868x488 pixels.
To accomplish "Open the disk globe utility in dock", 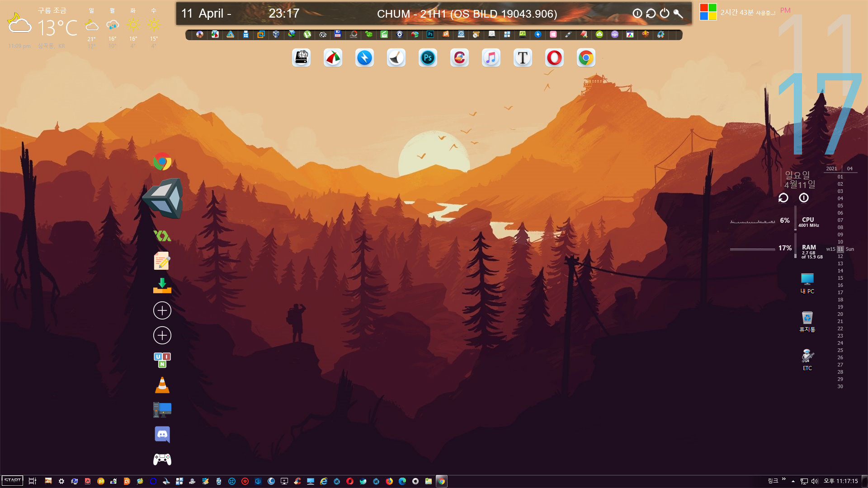I will pyautogui.click(x=301, y=58).
